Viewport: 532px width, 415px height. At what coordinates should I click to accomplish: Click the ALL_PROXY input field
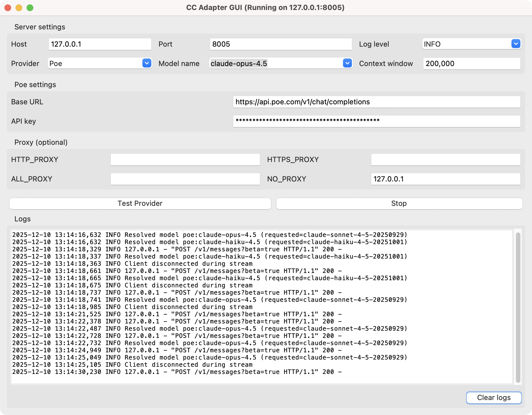coord(185,179)
